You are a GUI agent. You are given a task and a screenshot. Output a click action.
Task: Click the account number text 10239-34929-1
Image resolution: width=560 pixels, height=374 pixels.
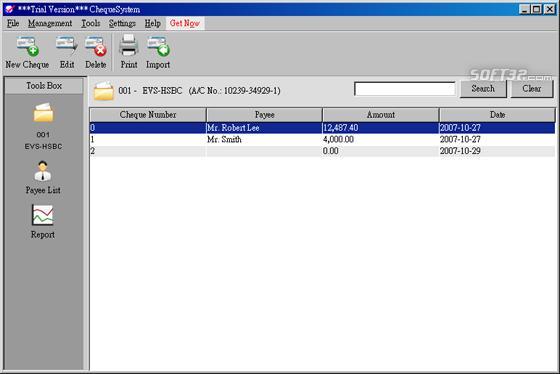point(251,91)
